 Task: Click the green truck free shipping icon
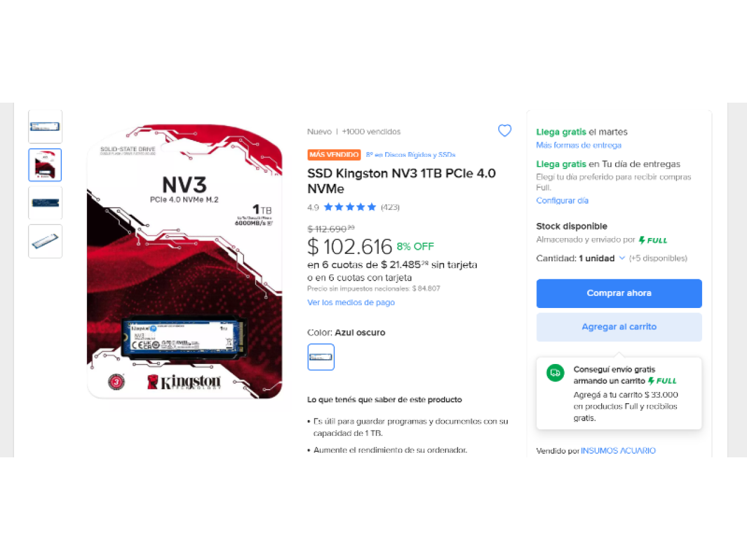pos(555,373)
